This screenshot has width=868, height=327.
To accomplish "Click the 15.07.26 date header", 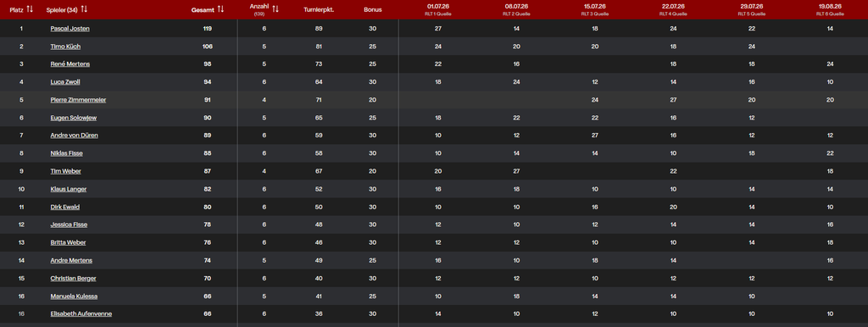I will 595,7.
